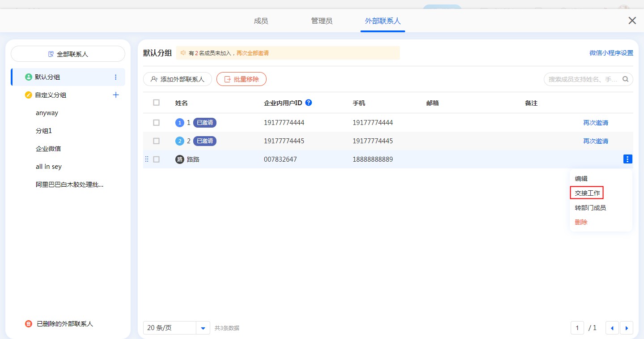Select 交接工作 from the context menu
This screenshot has width=644, height=339.
(x=587, y=193)
